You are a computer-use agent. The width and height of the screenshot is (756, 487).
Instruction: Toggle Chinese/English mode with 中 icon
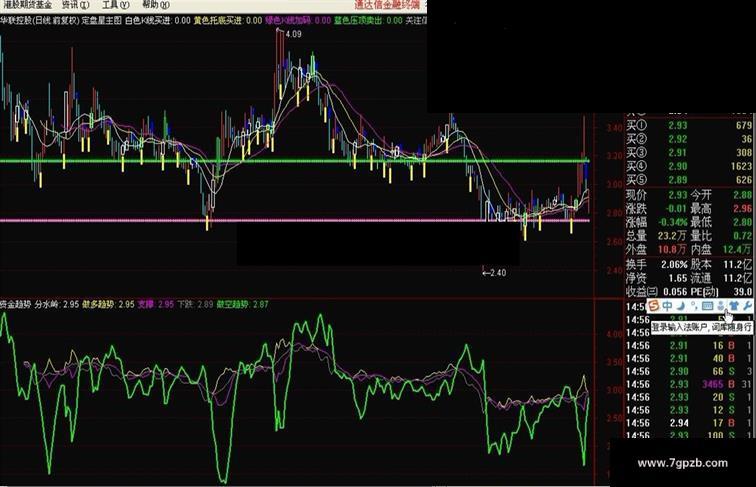[x=667, y=305]
